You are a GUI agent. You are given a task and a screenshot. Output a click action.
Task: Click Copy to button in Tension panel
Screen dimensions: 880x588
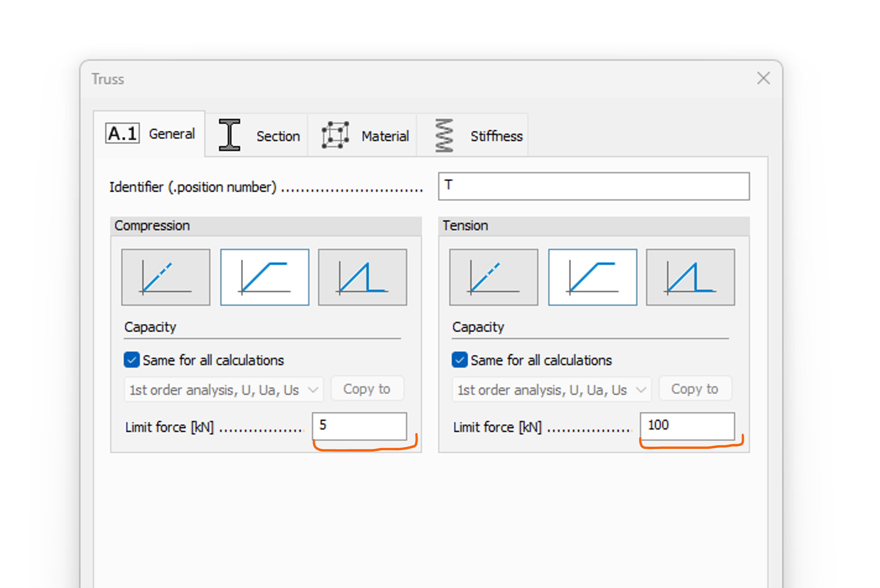coord(695,389)
